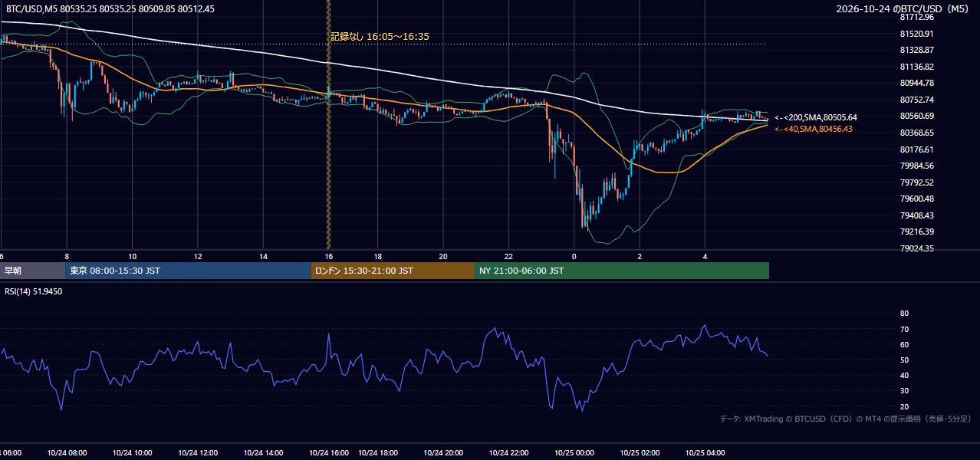Screen dimensions: 980x460
Task: Click the 10/24 10:00 date label
Action: 133,453
